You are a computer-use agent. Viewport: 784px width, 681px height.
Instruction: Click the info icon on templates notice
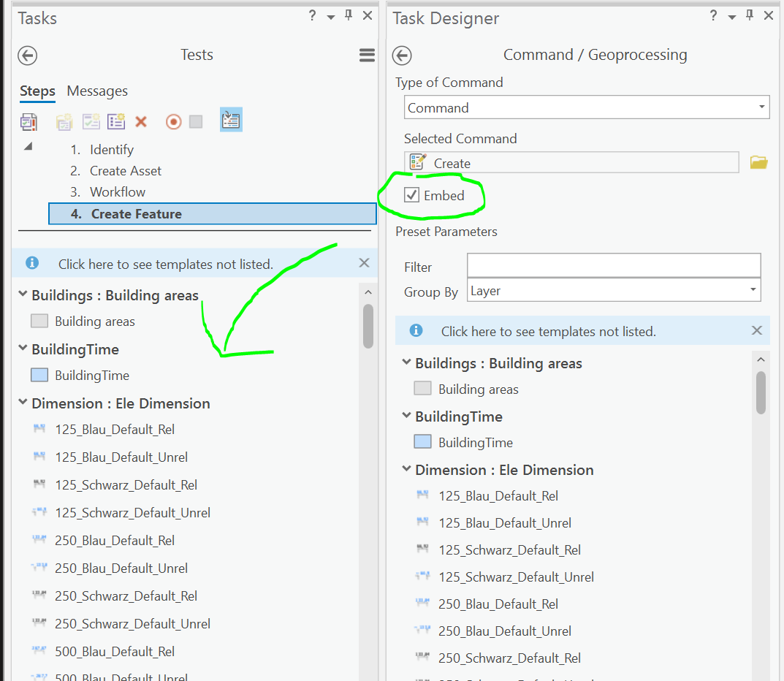31,262
